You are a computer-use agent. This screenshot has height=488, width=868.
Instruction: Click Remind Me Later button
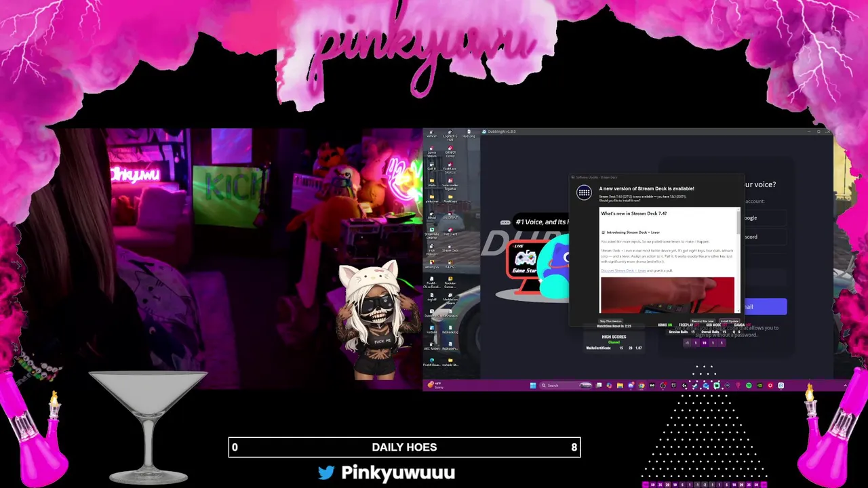pyautogui.click(x=703, y=321)
